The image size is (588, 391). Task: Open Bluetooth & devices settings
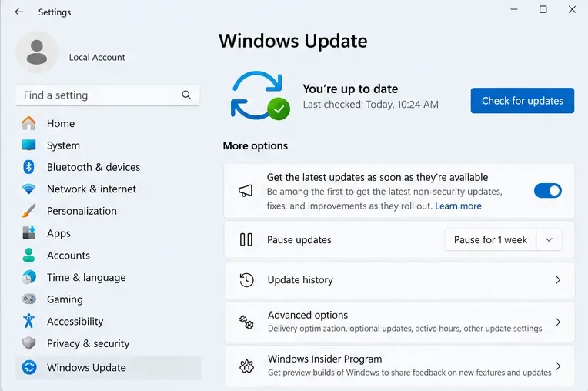(x=93, y=167)
